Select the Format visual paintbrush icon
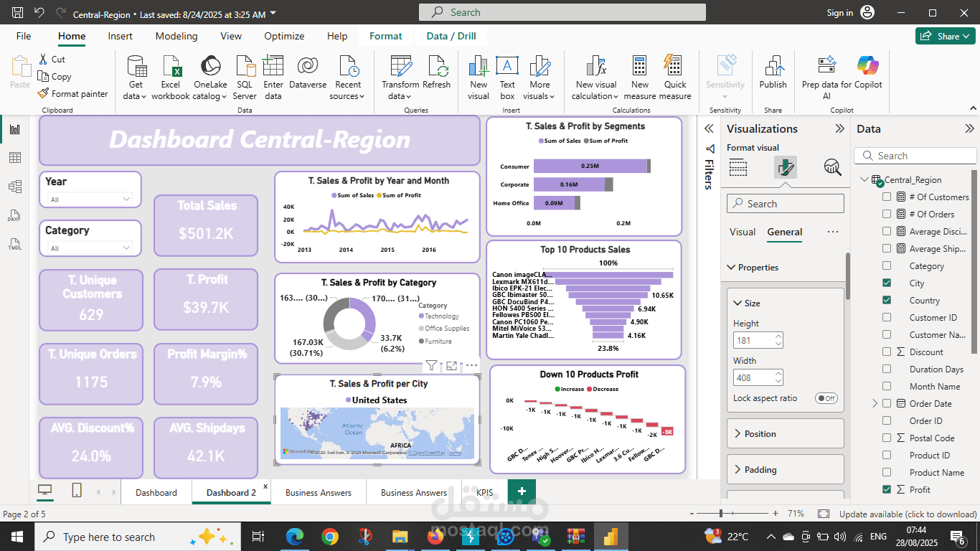 (786, 168)
